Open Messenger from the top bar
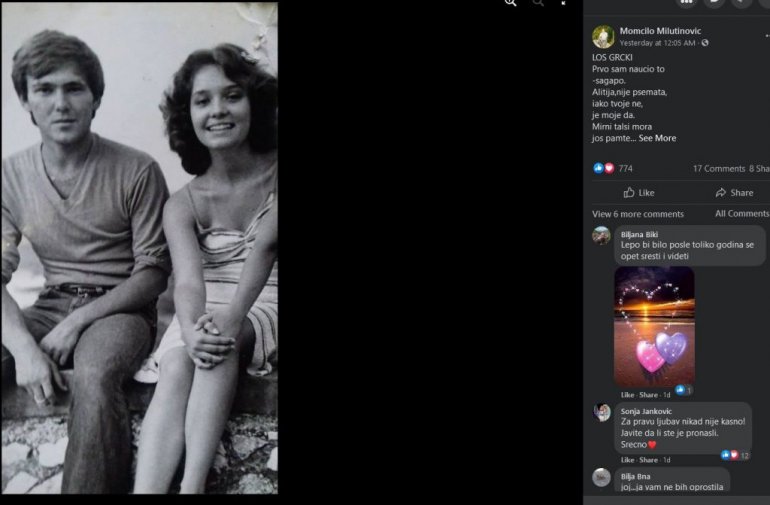The height and width of the screenshot is (505, 770). click(x=713, y=3)
